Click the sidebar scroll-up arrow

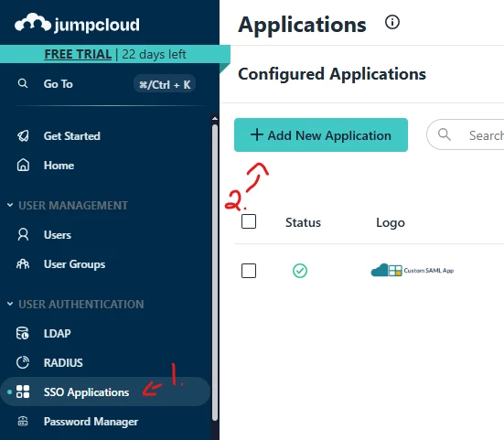coord(215,119)
